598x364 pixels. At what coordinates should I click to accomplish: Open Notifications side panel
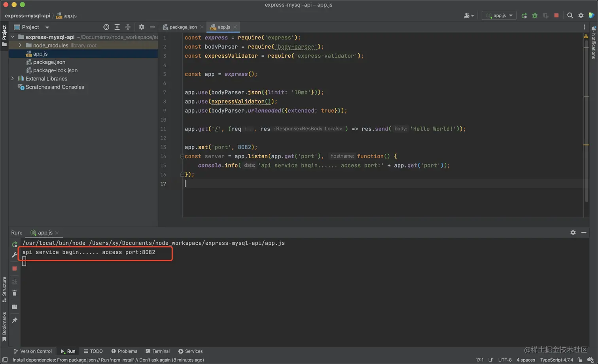[x=593, y=43]
